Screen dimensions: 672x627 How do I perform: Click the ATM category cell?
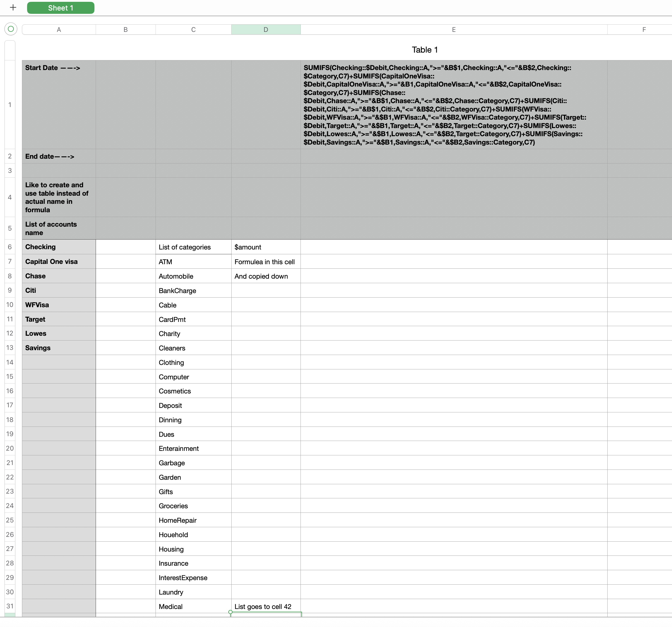(193, 262)
